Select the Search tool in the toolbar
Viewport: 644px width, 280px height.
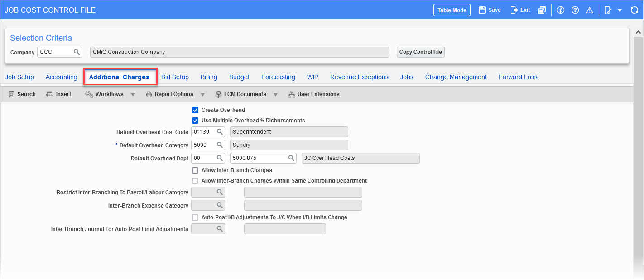[x=22, y=94]
